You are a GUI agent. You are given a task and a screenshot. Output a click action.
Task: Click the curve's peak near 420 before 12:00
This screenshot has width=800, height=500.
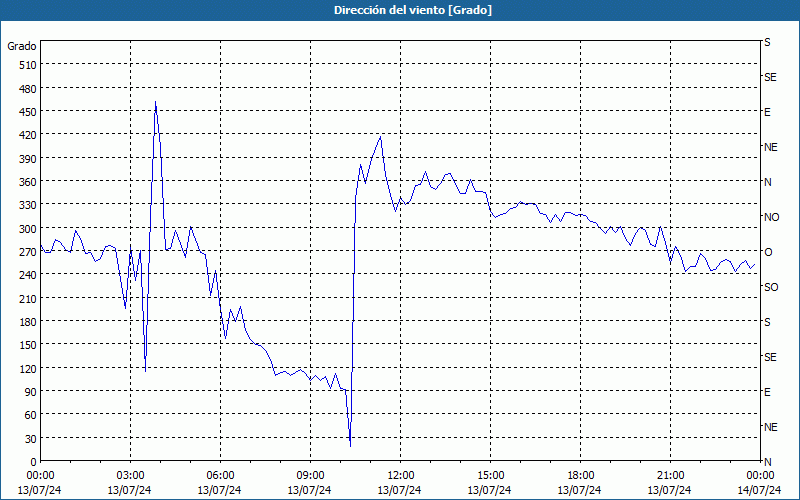(380, 137)
